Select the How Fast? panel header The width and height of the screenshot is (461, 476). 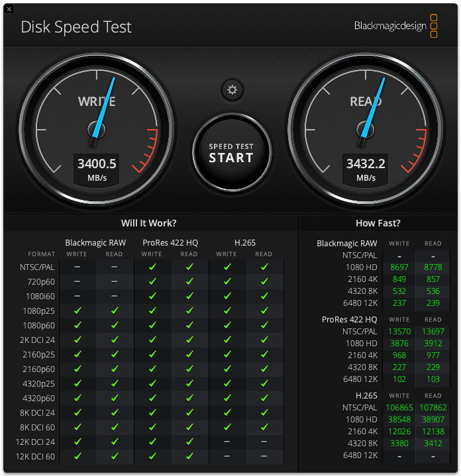(x=378, y=224)
